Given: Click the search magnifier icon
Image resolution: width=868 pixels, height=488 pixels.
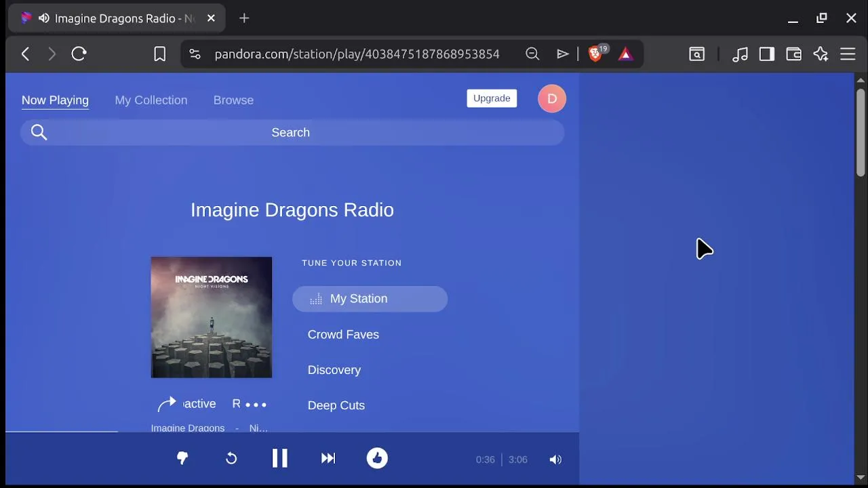Looking at the screenshot, I should tap(39, 133).
